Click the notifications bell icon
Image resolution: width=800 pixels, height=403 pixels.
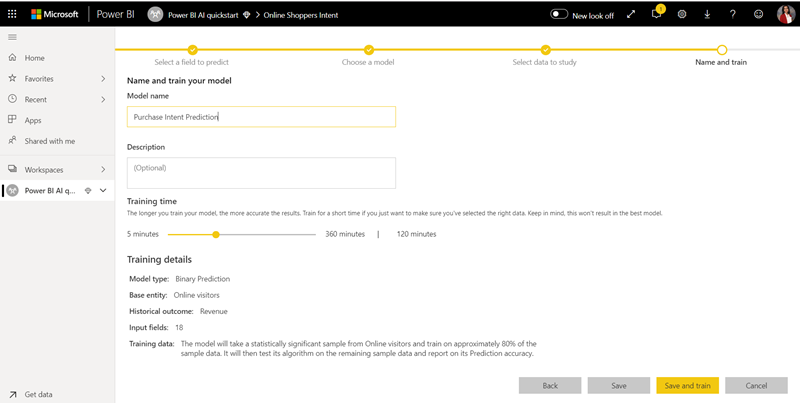[x=656, y=14]
